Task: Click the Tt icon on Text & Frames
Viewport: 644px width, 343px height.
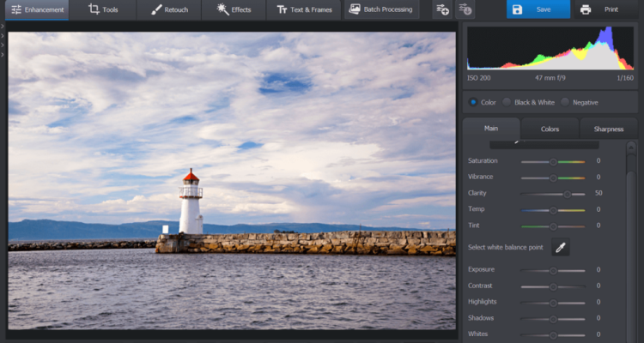Action: [x=282, y=9]
